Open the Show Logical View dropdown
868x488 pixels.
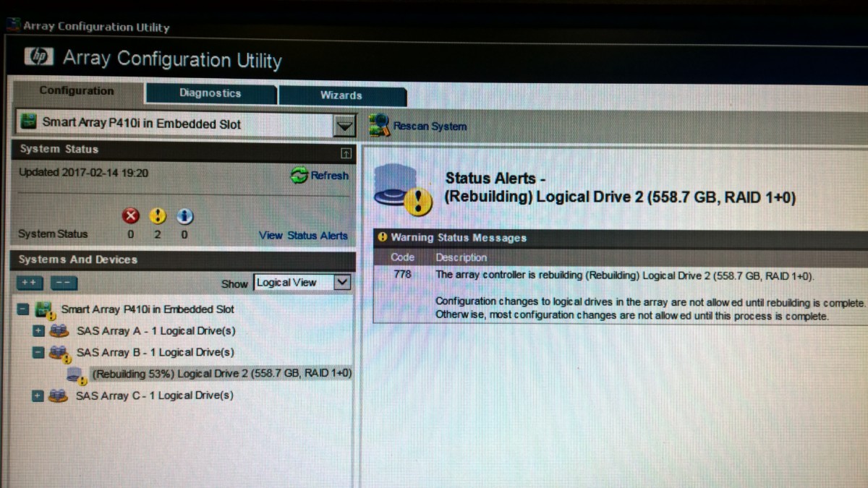pyautogui.click(x=343, y=283)
